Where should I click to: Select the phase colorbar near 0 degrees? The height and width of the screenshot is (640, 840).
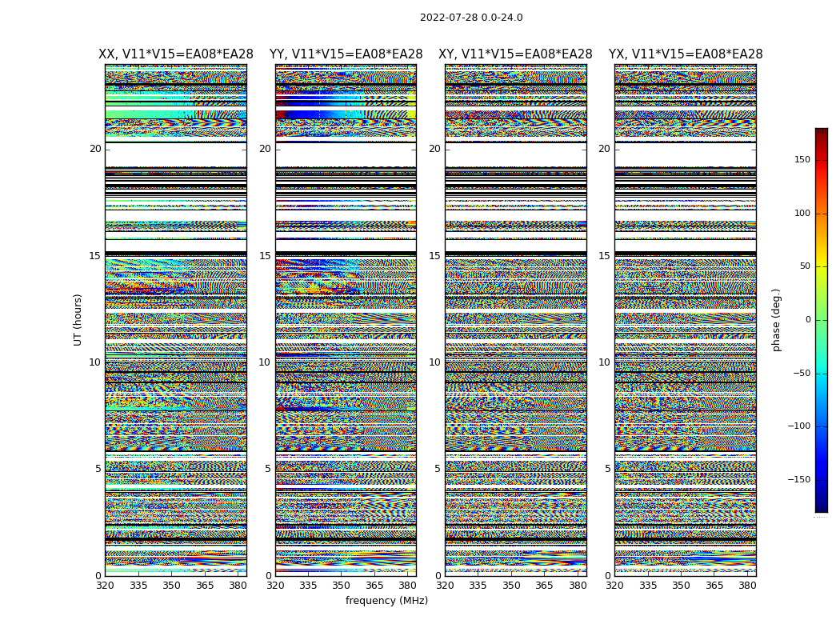[x=822, y=320]
